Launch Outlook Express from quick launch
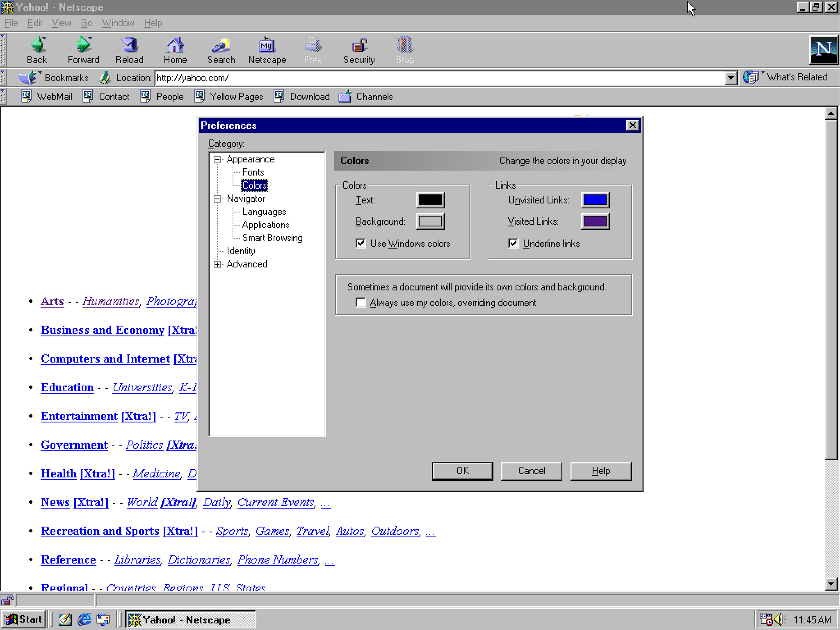 click(x=103, y=619)
